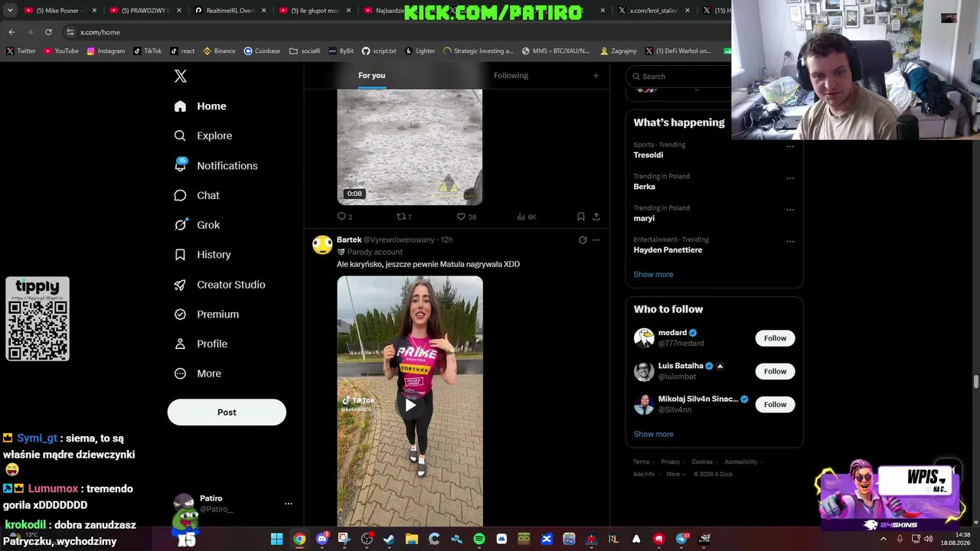Viewport: 980px width, 551px height.
Task: Open the Instagram bookmark
Action: [x=106, y=51]
